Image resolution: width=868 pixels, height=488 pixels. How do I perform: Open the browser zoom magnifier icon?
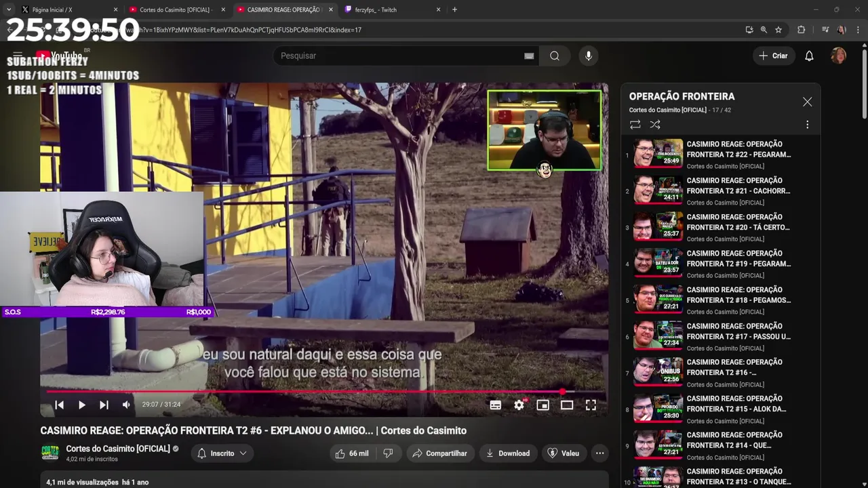pos(764,30)
